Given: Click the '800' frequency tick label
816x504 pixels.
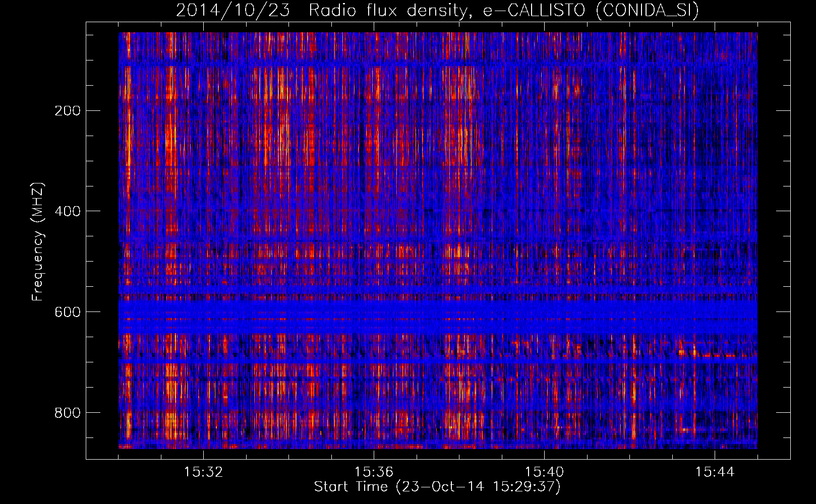Looking at the screenshot, I should pos(68,413).
